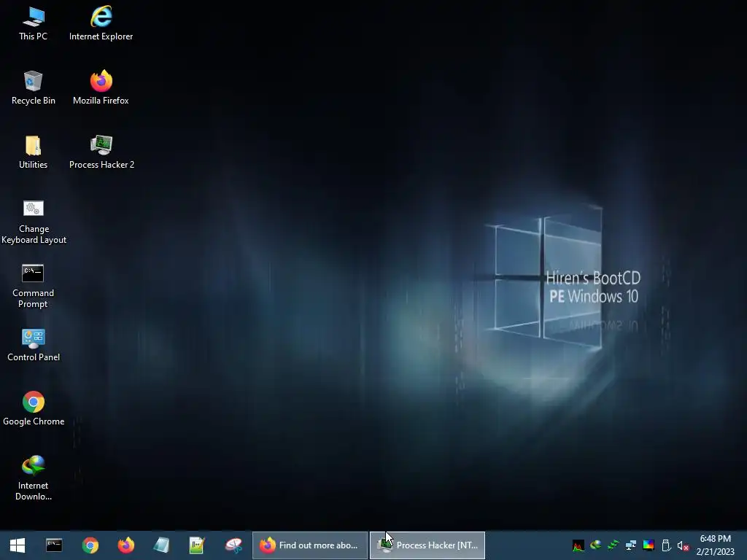Click Process Hacker graph tray icon

point(578,545)
